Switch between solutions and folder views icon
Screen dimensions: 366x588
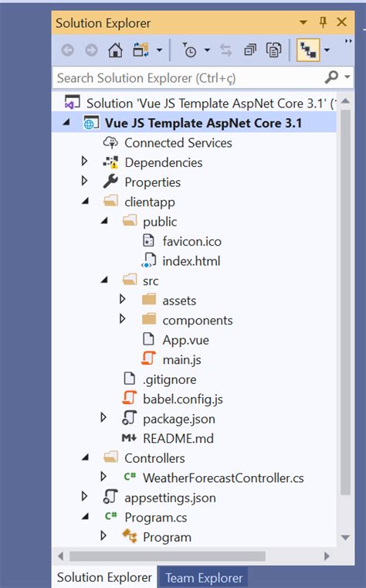[141, 49]
